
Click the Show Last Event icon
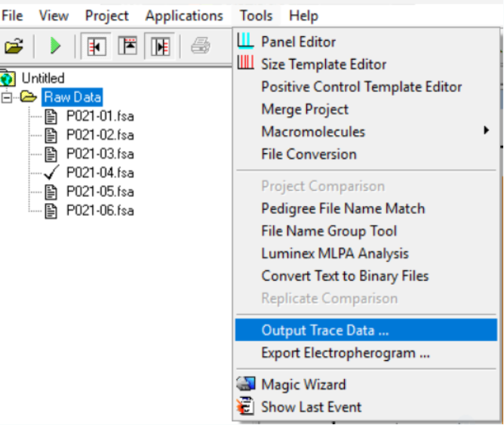[246, 407]
